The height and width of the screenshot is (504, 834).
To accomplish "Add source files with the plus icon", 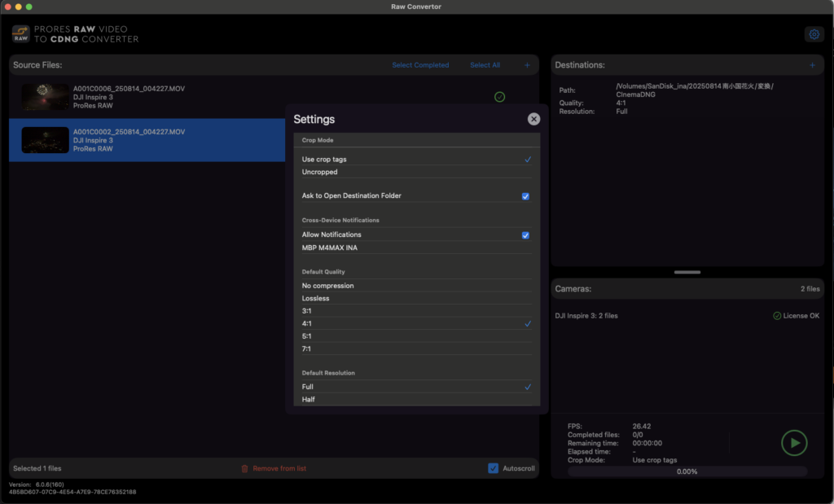I will [527, 65].
